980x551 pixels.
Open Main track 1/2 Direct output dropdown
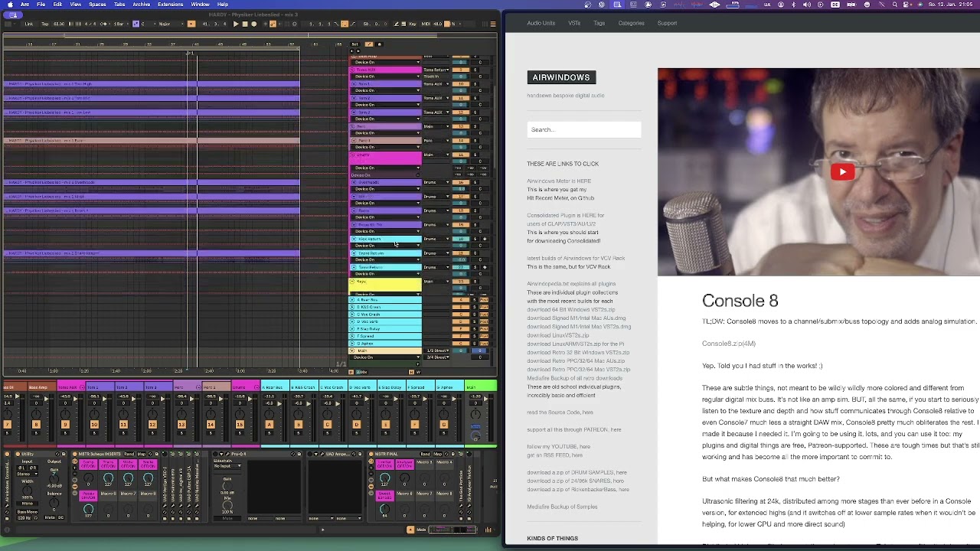pos(438,350)
